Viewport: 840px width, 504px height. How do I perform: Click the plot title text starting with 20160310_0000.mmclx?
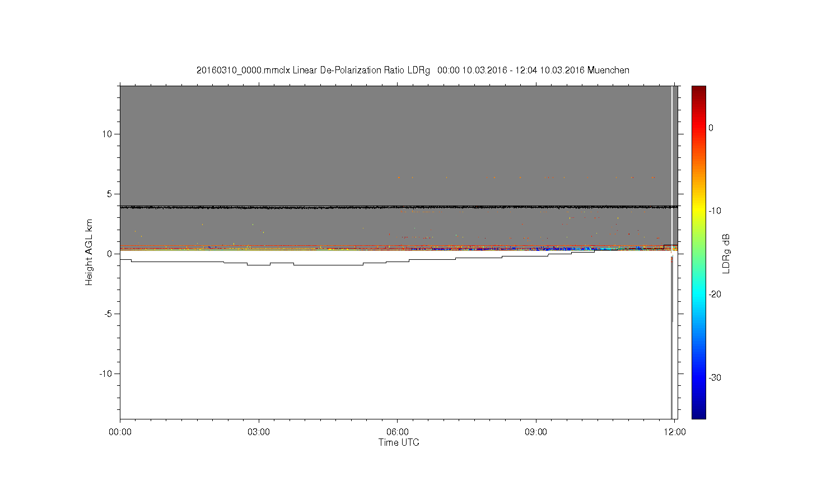click(413, 70)
